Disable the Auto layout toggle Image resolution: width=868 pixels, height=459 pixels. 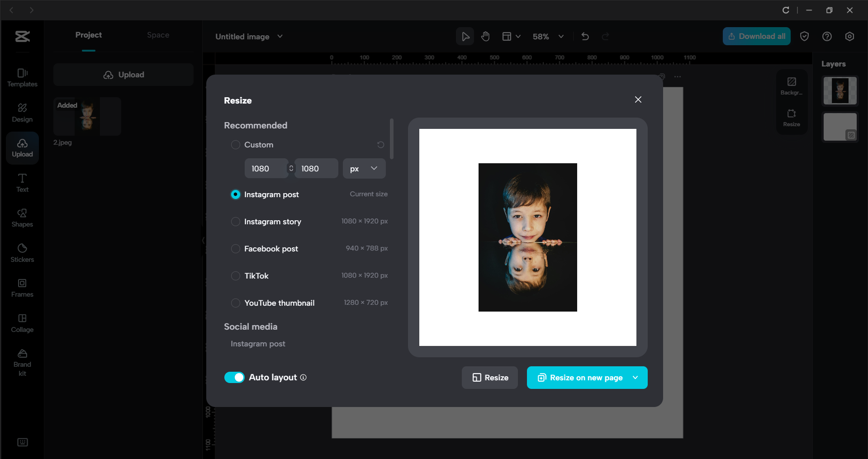pyautogui.click(x=235, y=377)
